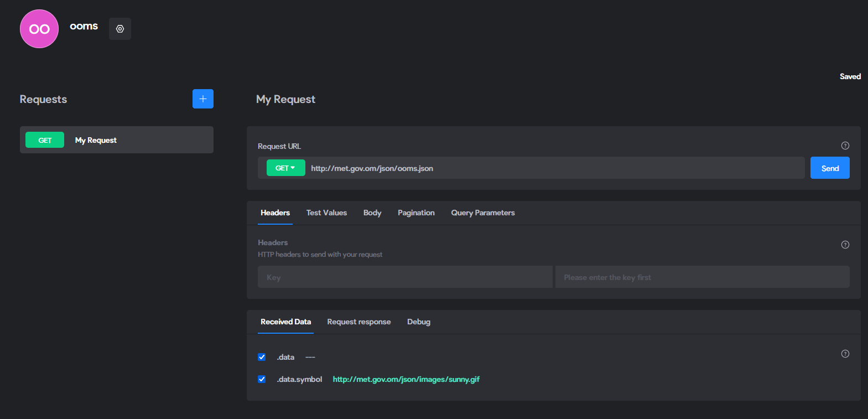Image resolution: width=868 pixels, height=419 pixels.
Task: Click the Requests panel heading
Action: (x=43, y=99)
